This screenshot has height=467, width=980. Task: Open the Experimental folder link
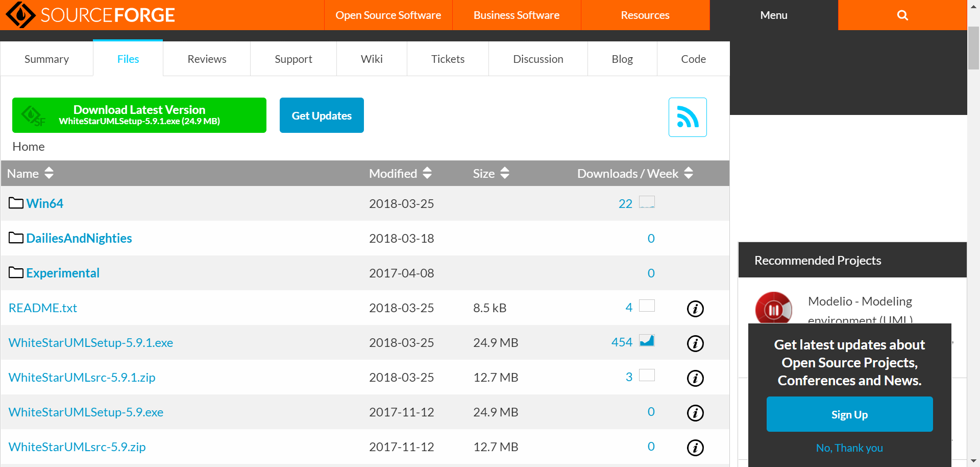63,273
